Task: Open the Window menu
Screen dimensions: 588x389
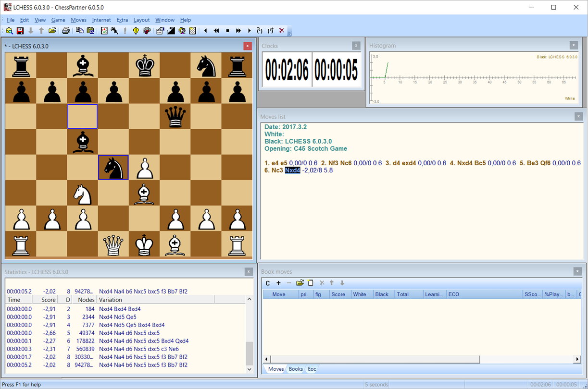Action: click(165, 20)
